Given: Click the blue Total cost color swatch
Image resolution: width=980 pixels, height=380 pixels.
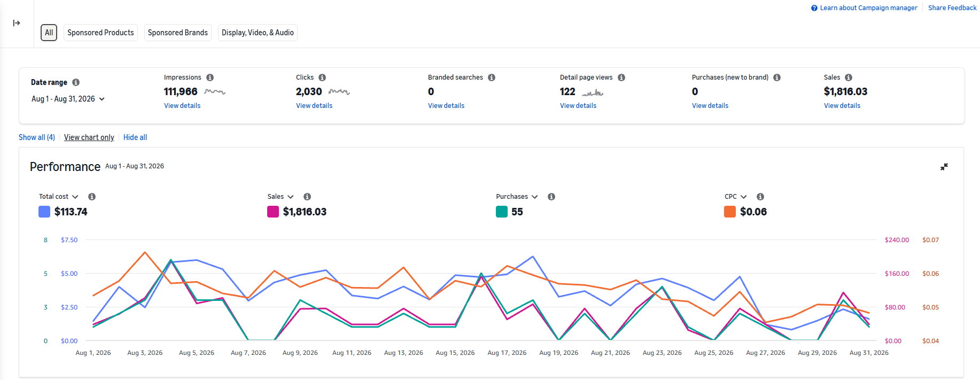Looking at the screenshot, I should [x=44, y=212].
